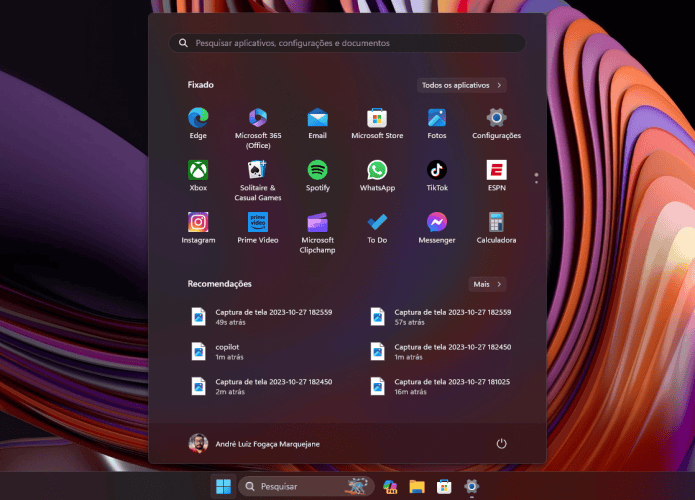Launch Microsoft 365 (Office)
Viewport: 695px width, 500px height.
click(258, 128)
